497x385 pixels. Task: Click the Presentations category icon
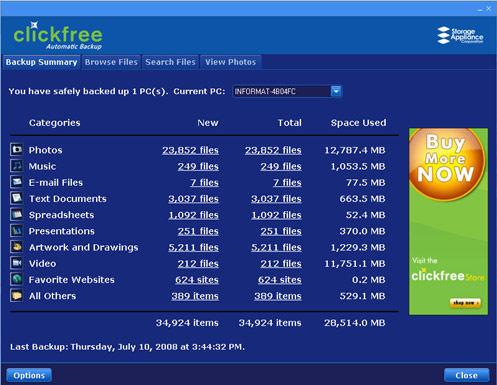pos(17,231)
